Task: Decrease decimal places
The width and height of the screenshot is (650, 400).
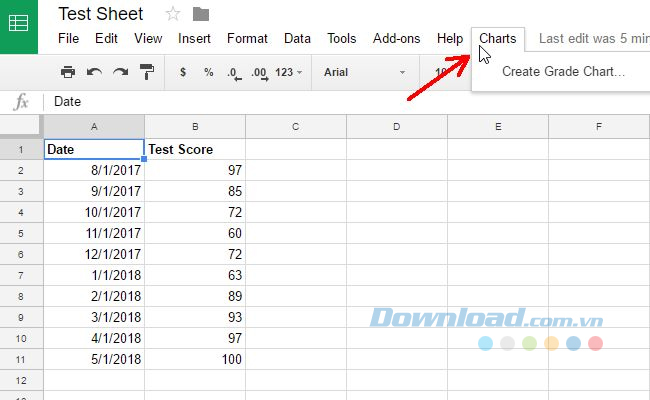Action: pos(233,72)
